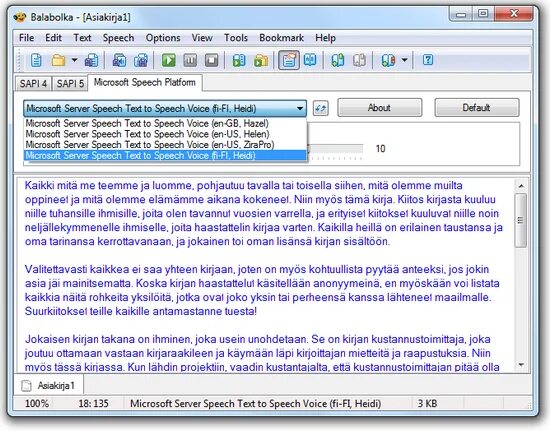Toggle the voice settings panel icon
The height and width of the screenshot is (431, 550).
(289, 60)
